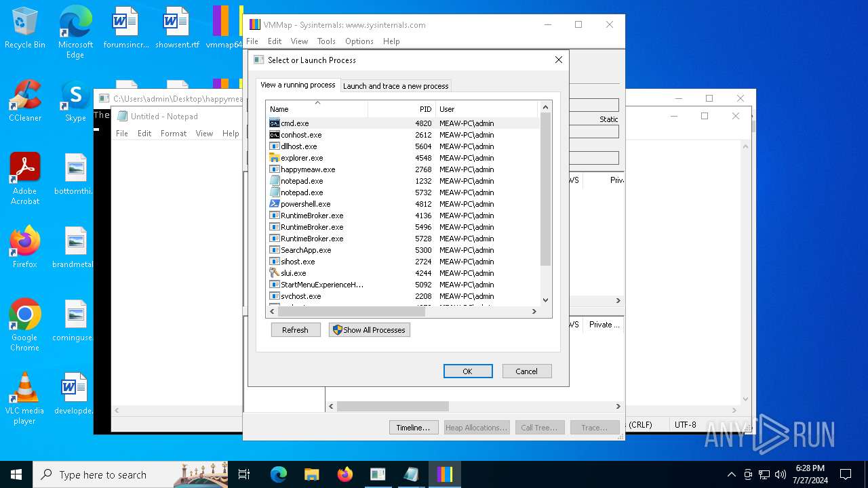This screenshot has width=868, height=488.
Task: Open Google Chrome desktop shortcut
Action: [x=25, y=325]
